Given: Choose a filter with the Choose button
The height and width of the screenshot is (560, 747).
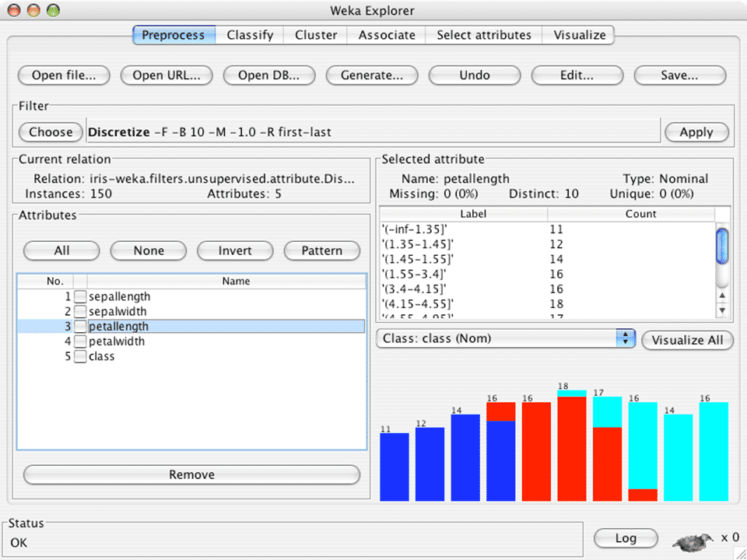Looking at the screenshot, I should coord(51,131).
